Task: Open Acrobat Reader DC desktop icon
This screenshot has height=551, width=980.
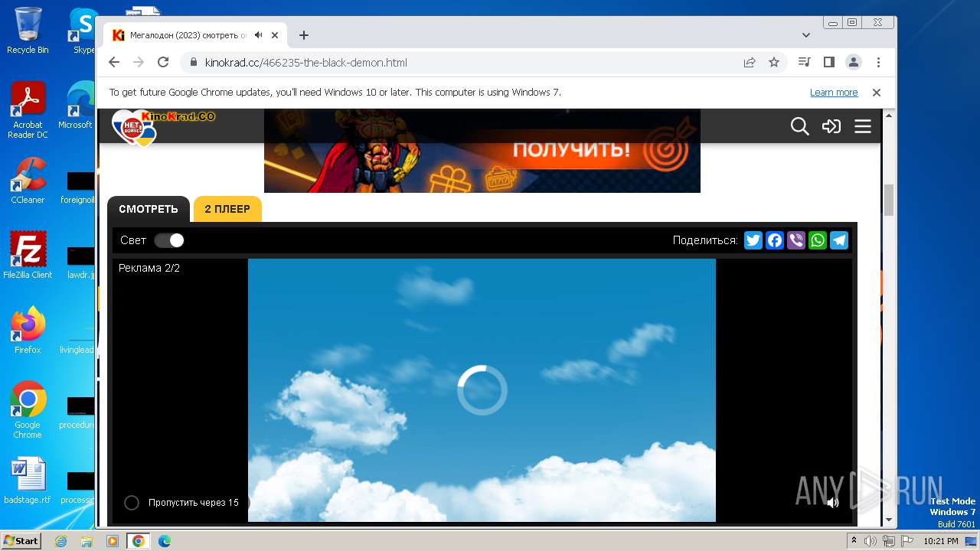Action: [28, 111]
